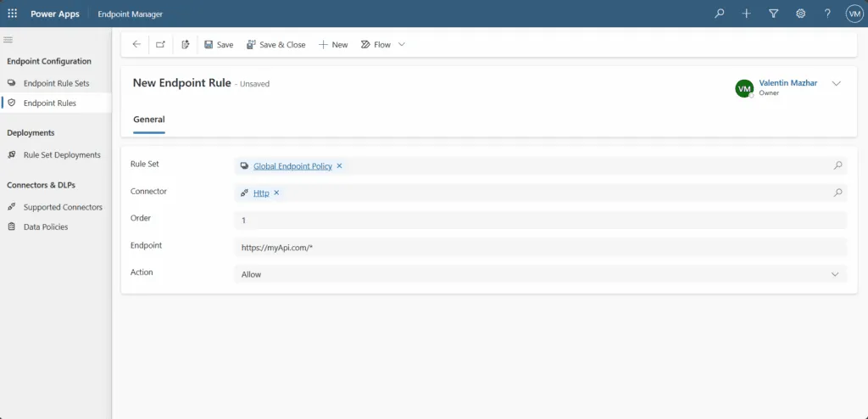868x419 pixels.
Task: Open the Action dropdown showing Allow
Action: [540, 274]
